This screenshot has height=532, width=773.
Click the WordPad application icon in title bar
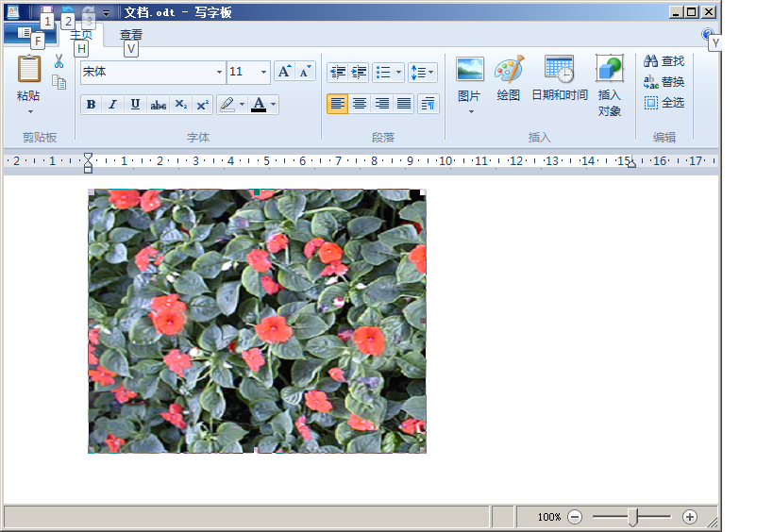pos(13,12)
